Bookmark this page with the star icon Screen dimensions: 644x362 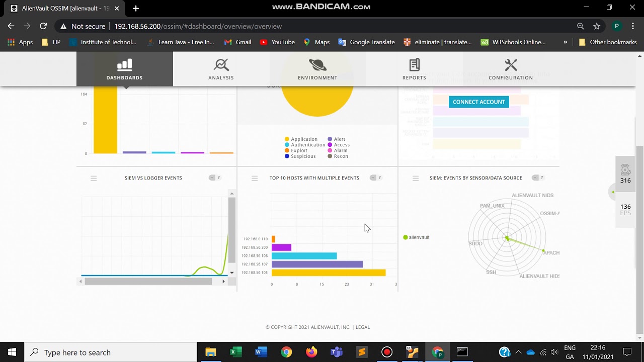597,26
